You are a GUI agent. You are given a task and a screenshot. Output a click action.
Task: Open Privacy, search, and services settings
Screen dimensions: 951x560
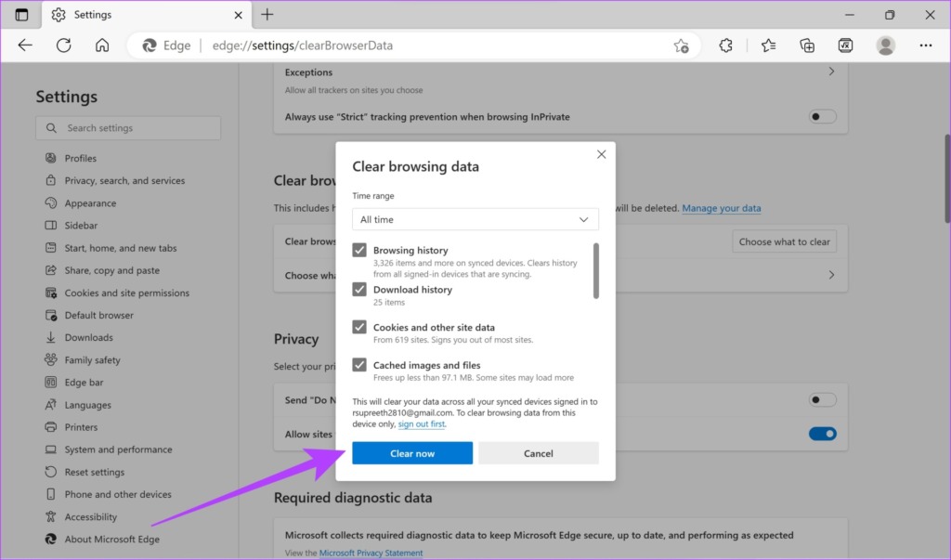pyautogui.click(x=124, y=180)
